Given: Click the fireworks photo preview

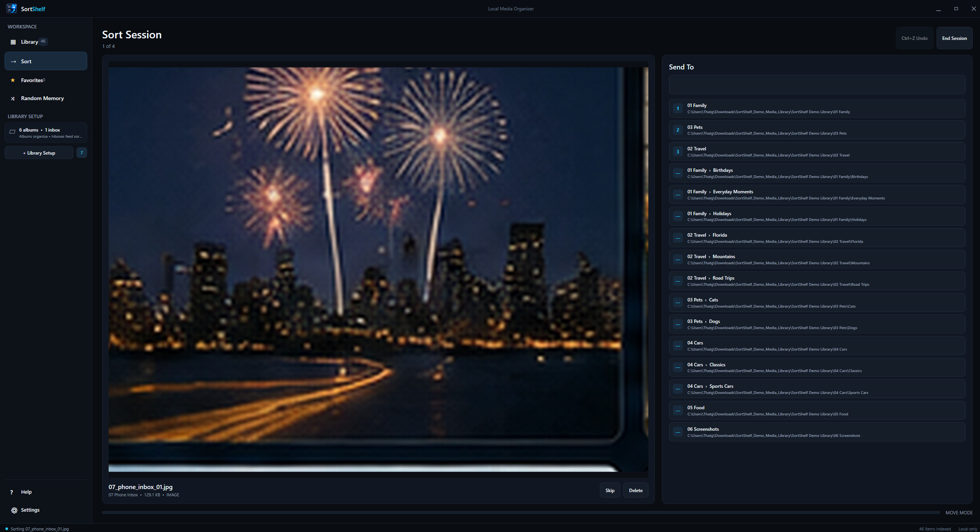Looking at the screenshot, I should pos(378,269).
